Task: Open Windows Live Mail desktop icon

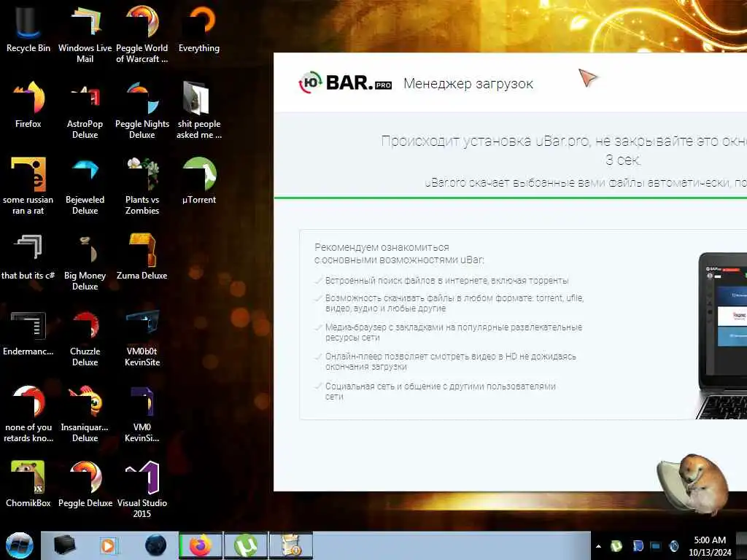Action: [85, 34]
